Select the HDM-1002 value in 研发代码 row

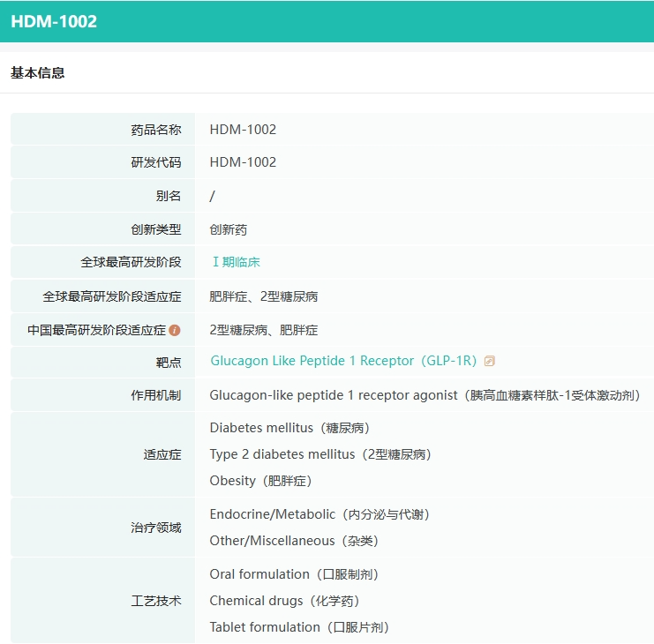(x=243, y=162)
